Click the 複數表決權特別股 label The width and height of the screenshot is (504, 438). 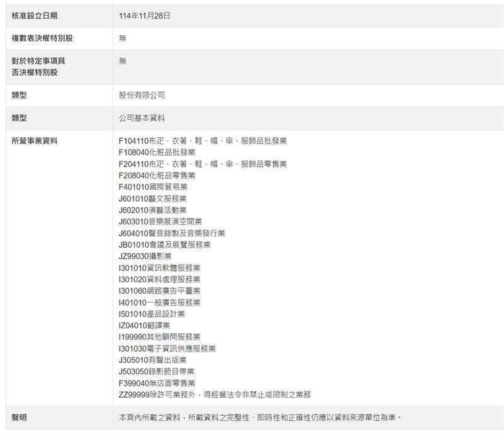point(42,38)
